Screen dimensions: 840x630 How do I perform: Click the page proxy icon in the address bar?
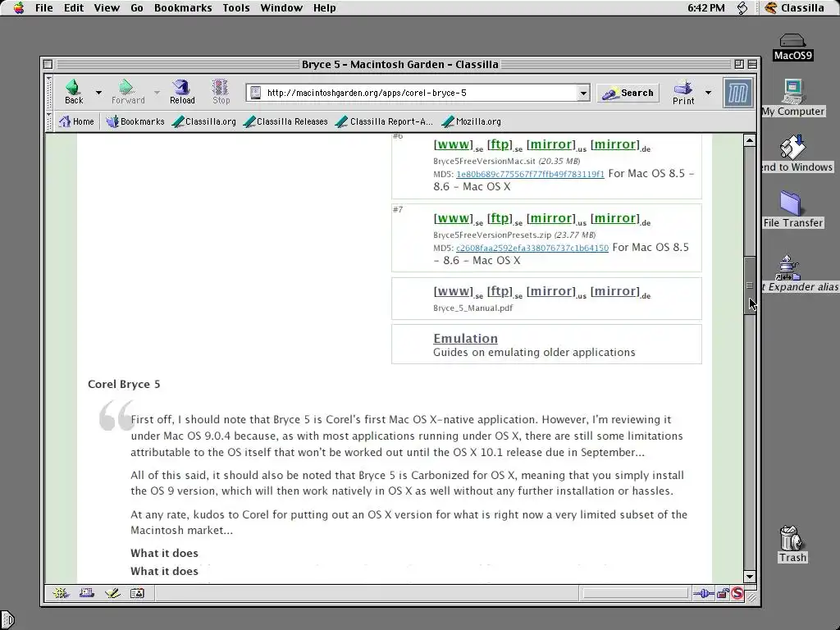coord(256,93)
